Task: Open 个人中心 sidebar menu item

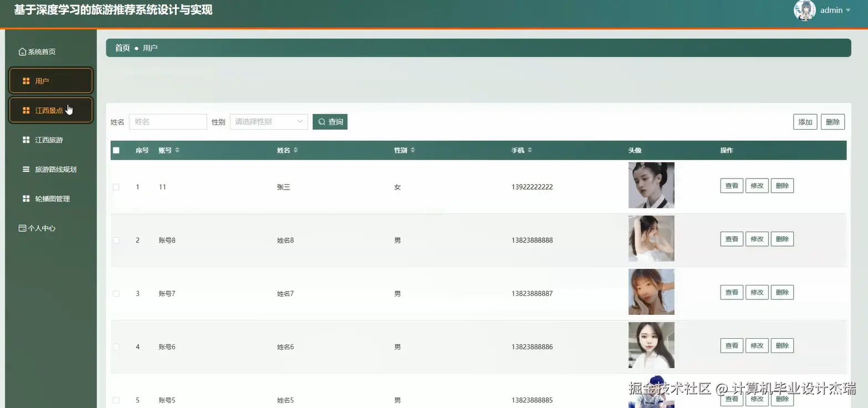Action: [51, 228]
